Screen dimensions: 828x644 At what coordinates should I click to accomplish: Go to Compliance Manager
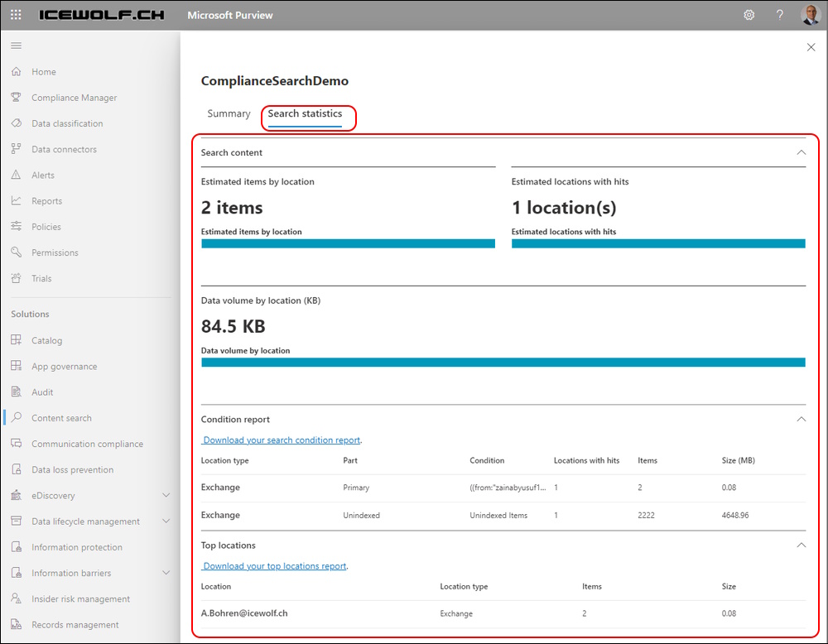pos(75,98)
